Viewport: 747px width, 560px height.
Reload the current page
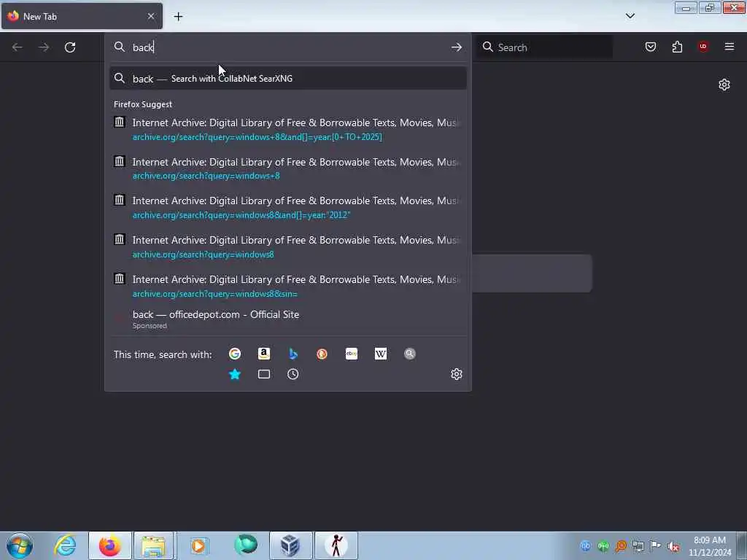click(70, 47)
